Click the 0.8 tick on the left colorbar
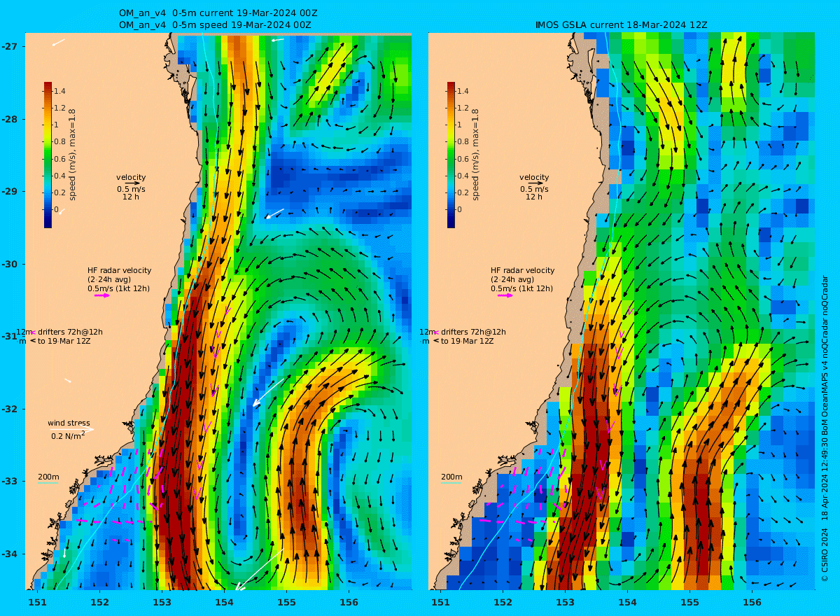The width and height of the screenshot is (840, 616). 60,141
